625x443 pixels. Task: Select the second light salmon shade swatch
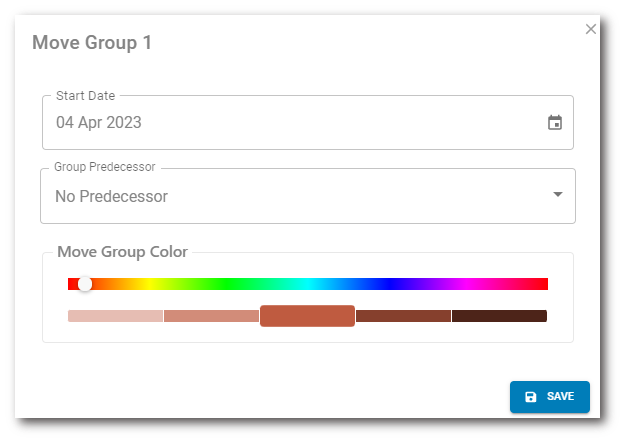(211, 316)
